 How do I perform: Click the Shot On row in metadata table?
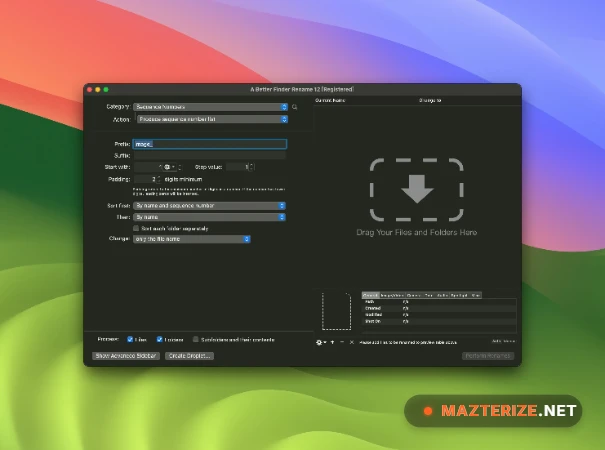(x=439, y=321)
